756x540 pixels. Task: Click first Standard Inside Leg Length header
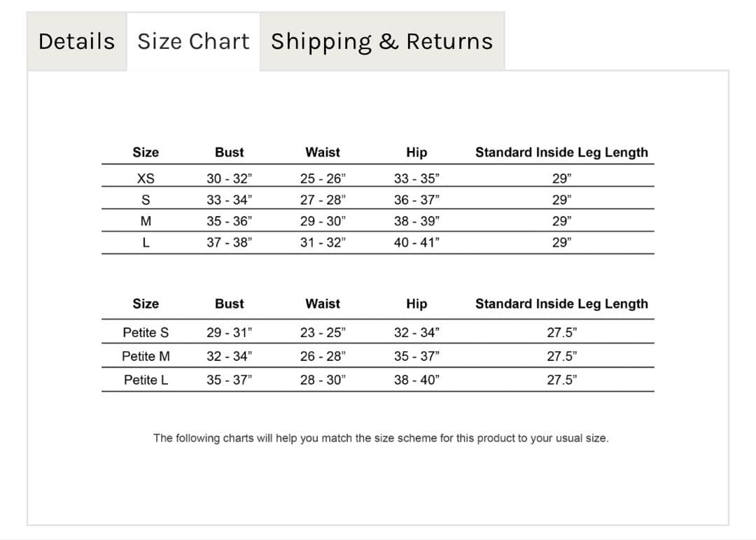point(561,152)
